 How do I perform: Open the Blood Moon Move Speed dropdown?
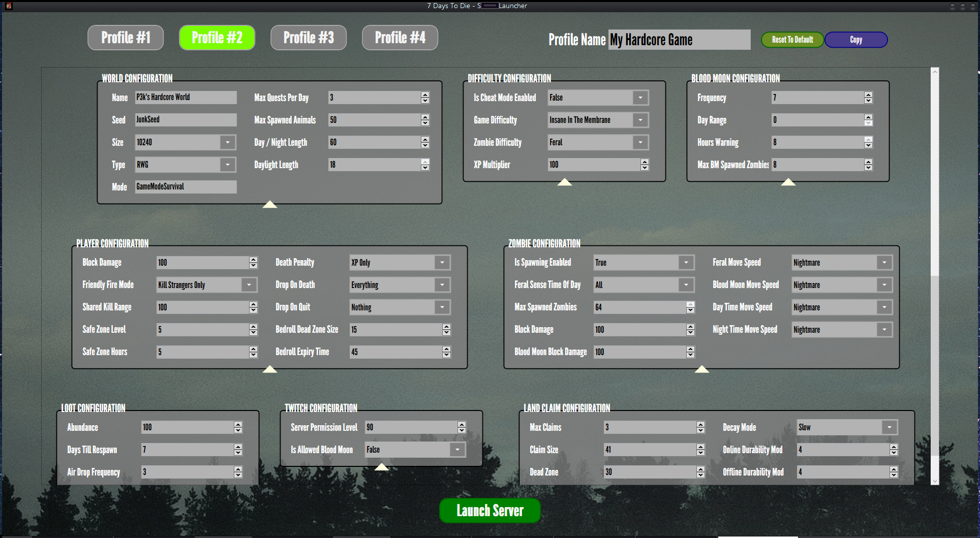842,285
